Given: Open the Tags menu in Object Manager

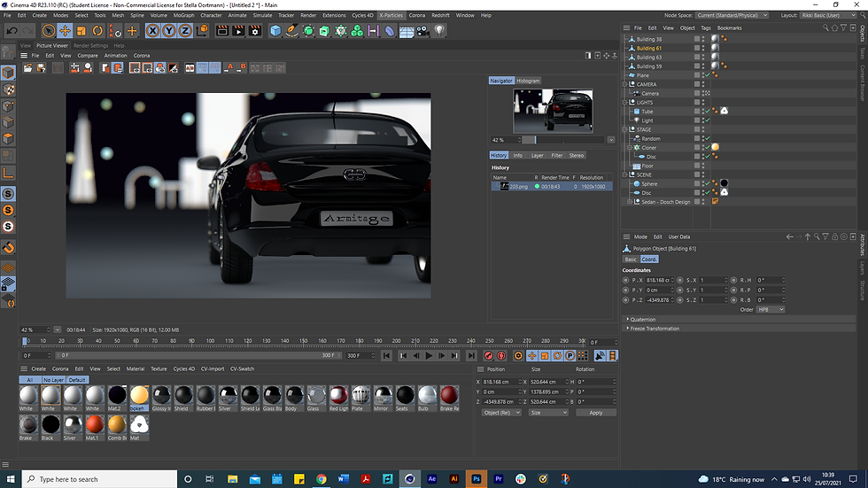Looking at the screenshot, I should click(706, 27).
